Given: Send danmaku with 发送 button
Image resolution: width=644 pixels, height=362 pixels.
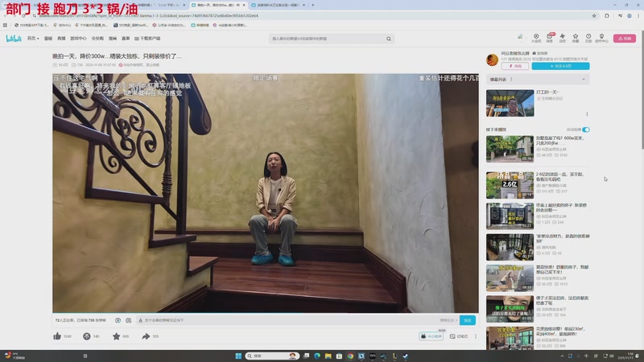Looking at the screenshot, I should click(x=468, y=320).
